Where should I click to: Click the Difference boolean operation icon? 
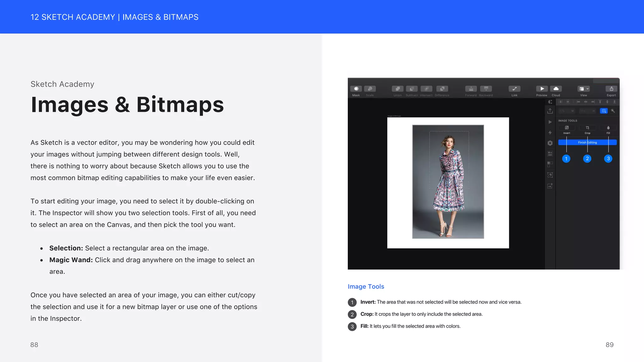pos(442,89)
